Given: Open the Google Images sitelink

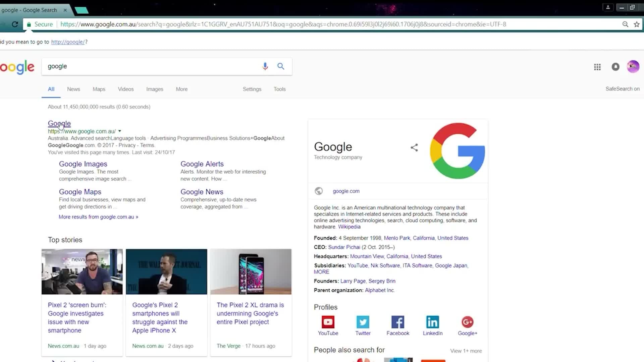Looking at the screenshot, I should tap(83, 164).
